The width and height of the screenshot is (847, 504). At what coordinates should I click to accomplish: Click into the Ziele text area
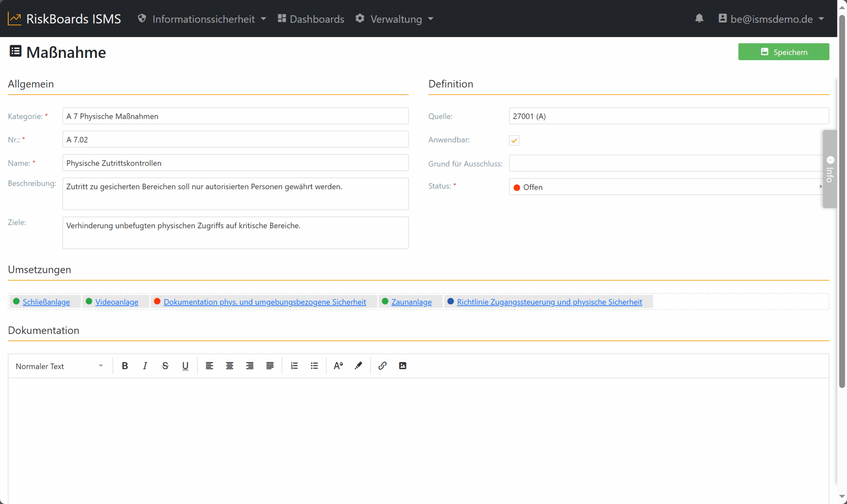236,233
